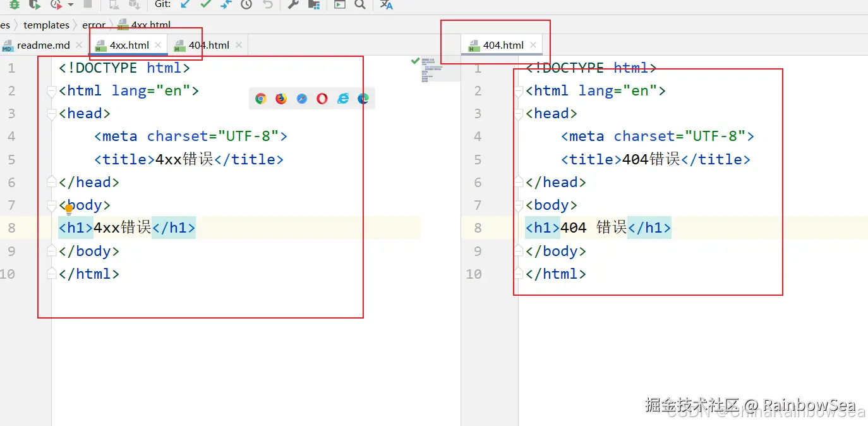Click Git compare blue crossed arrows icon
The image size is (868, 426).
pos(226,4)
